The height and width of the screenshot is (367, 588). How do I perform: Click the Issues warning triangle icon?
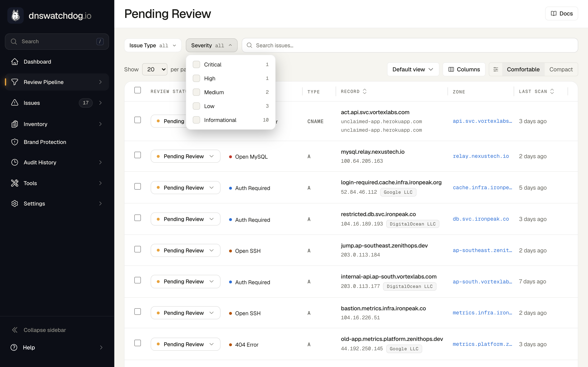pos(14,103)
